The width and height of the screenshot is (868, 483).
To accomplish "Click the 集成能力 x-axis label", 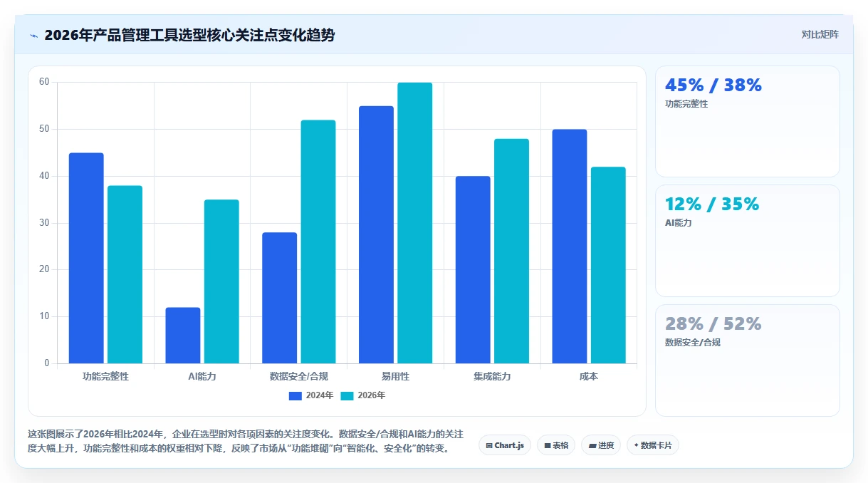I will pyautogui.click(x=492, y=376).
